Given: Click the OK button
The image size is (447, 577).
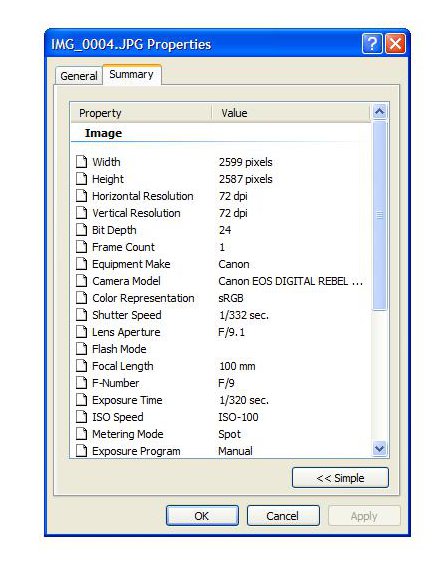Looking at the screenshot, I should click(202, 516).
